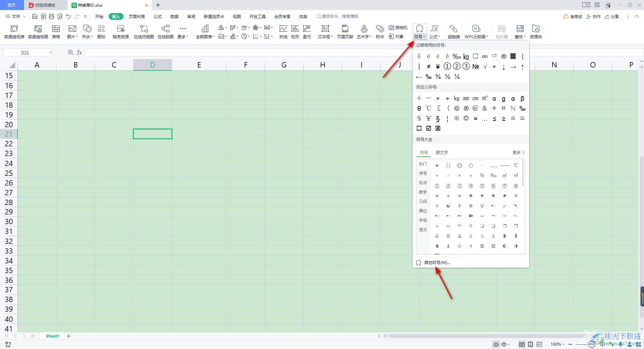Insert the ★ star symbol from 热门
644x349 pixels.
(437, 165)
